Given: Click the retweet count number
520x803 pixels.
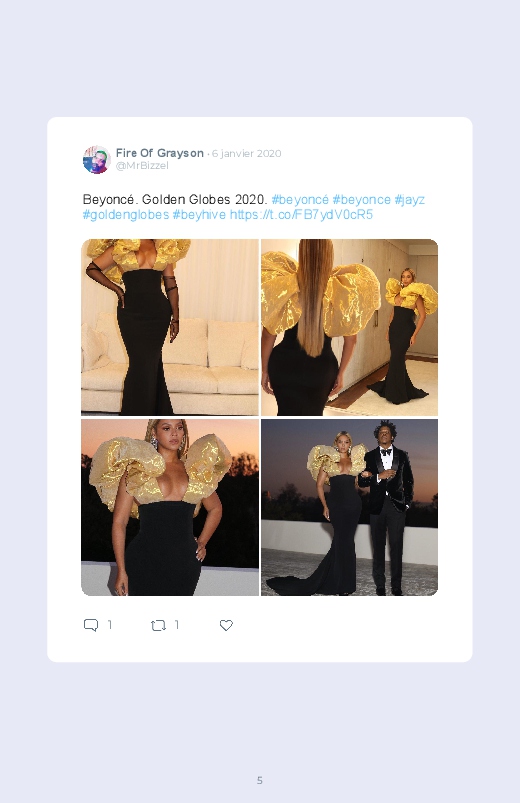Looking at the screenshot, I should (x=177, y=625).
